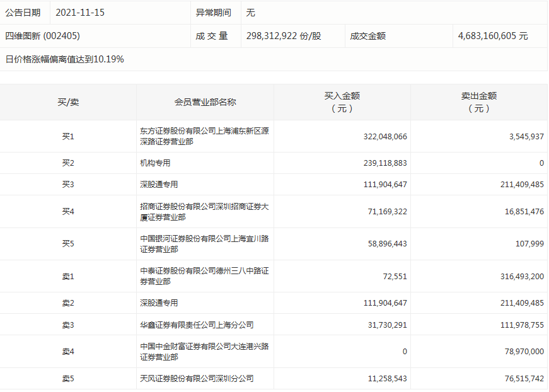Click the 成交金额 label
This screenshot has width=549, height=392.
(x=367, y=36)
